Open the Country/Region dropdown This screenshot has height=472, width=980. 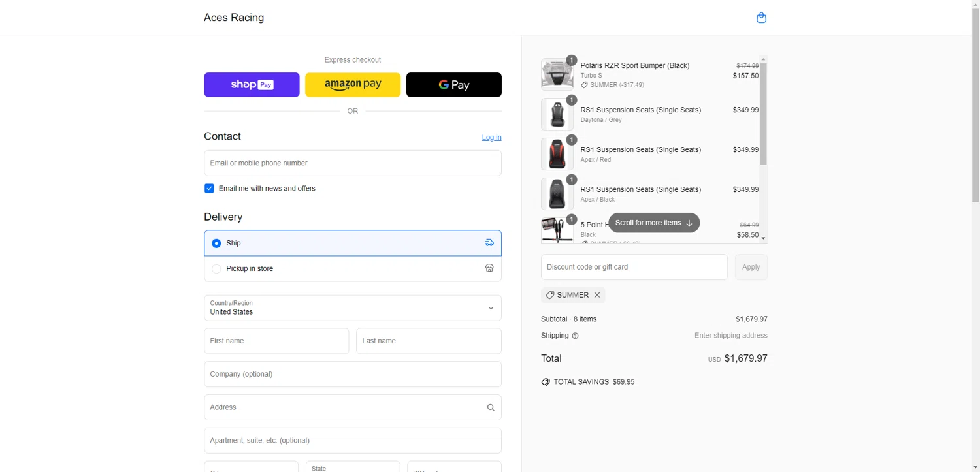[x=353, y=308]
